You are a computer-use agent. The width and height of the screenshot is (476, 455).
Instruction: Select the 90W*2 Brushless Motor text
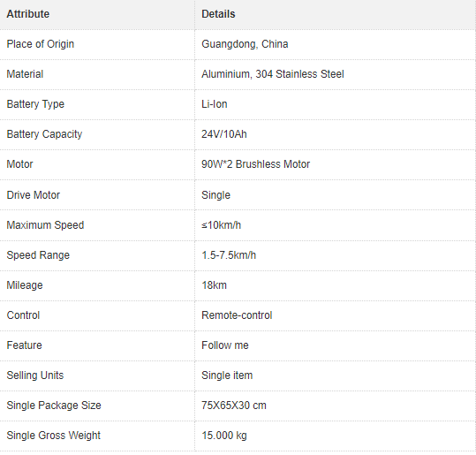[x=255, y=164]
